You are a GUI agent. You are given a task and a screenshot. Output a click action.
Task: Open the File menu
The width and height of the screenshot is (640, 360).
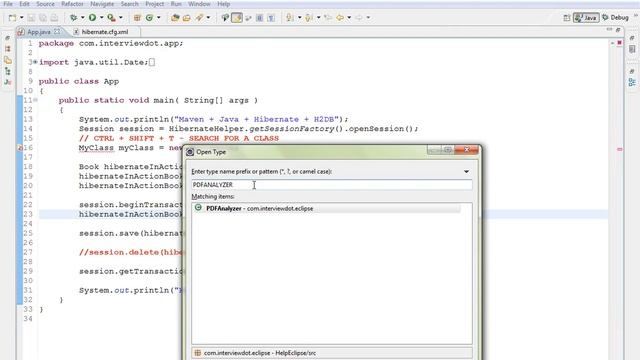(8, 4)
